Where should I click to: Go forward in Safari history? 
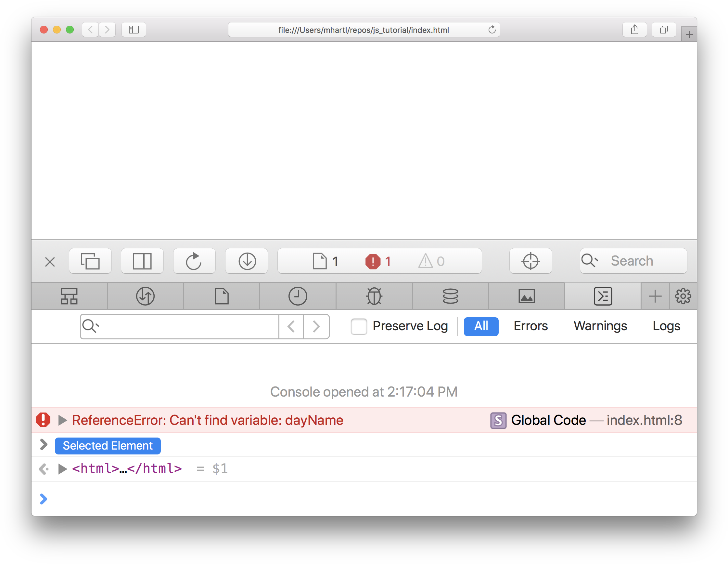coord(107,30)
